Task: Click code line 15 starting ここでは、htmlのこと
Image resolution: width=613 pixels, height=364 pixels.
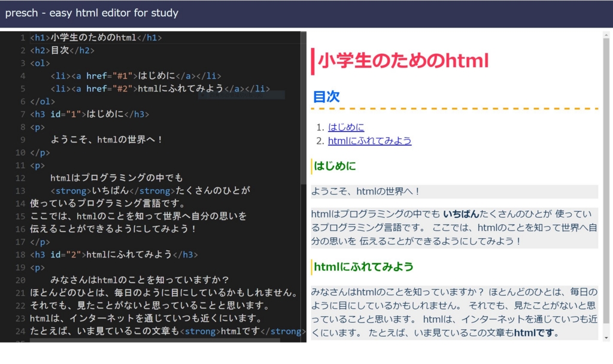Action: pyautogui.click(x=138, y=216)
